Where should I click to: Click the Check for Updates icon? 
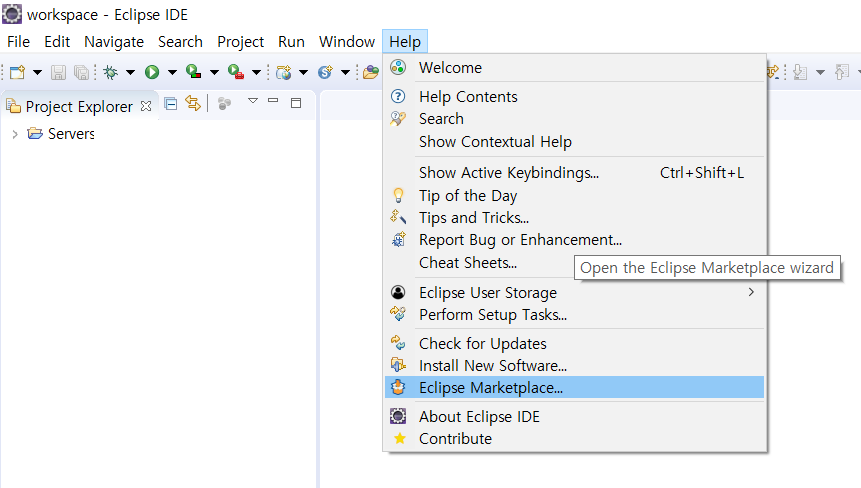click(398, 343)
